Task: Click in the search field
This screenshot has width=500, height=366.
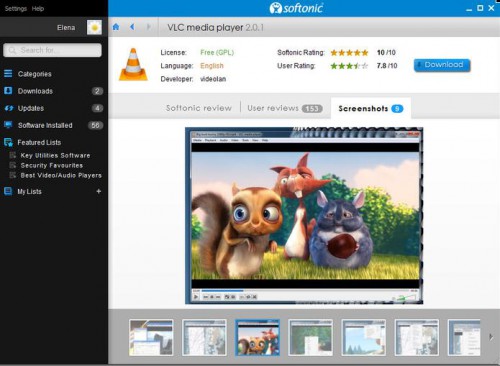Action: (52, 50)
